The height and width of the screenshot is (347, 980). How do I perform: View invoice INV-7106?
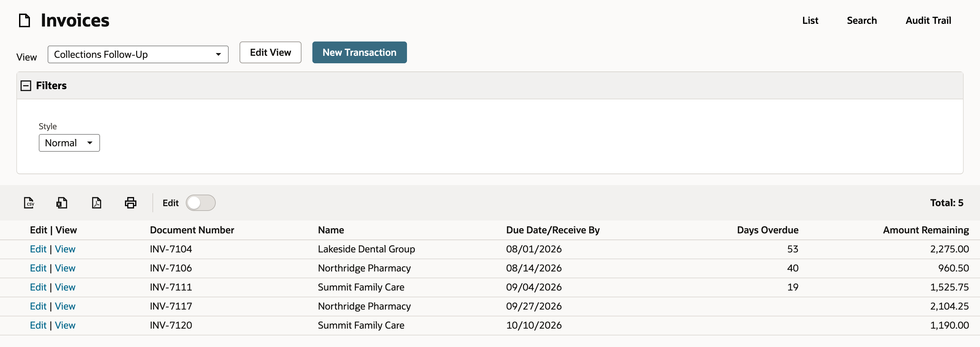pyautogui.click(x=65, y=268)
